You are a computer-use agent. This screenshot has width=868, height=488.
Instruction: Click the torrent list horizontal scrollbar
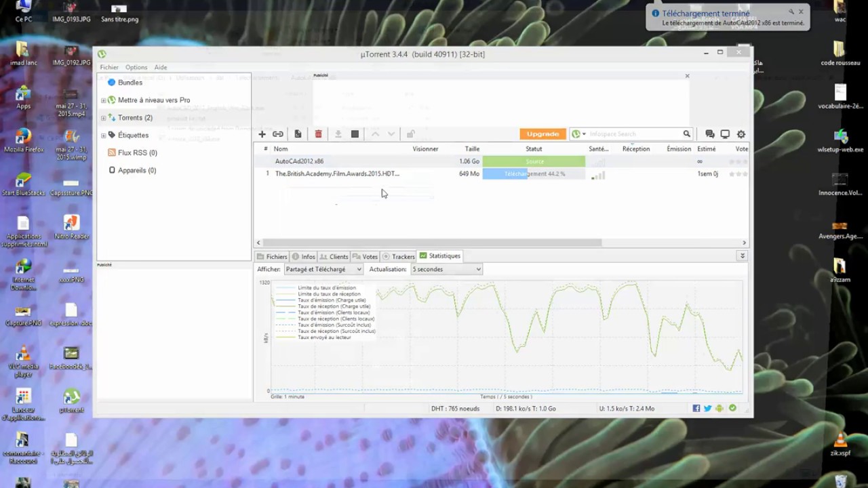pyautogui.click(x=431, y=242)
